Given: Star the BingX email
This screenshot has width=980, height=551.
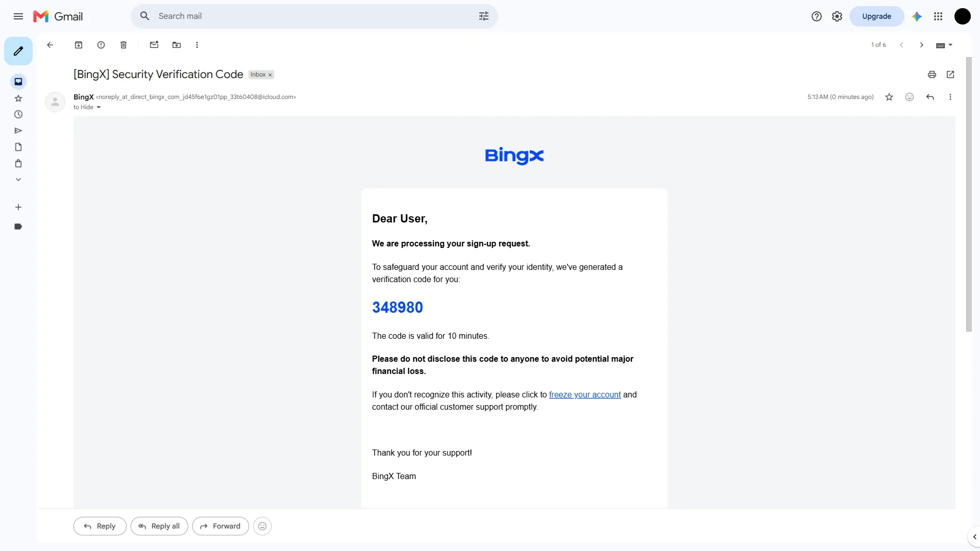Looking at the screenshot, I should click(x=889, y=97).
